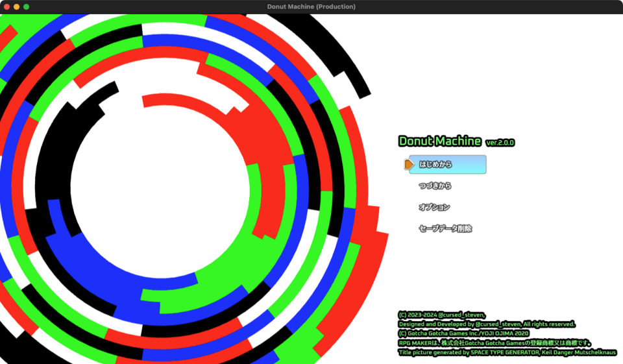The width and height of the screenshot is (623, 364).
Task: Click the RPG MAKER trademark notice line
Action: (x=495, y=343)
